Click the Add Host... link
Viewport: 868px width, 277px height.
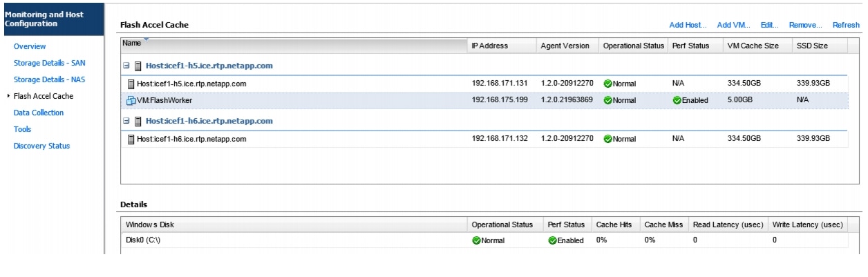coord(688,25)
